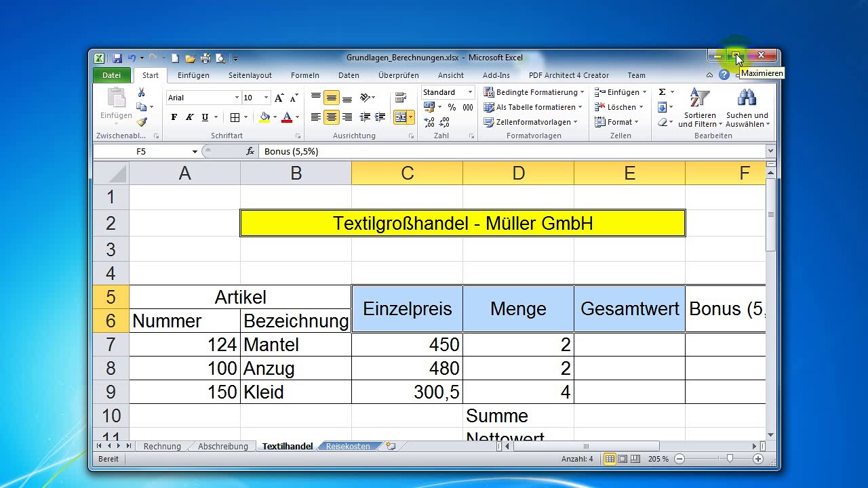Apply thousands separator 000 format
Viewport: 868px width, 488px height.
point(467,107)
